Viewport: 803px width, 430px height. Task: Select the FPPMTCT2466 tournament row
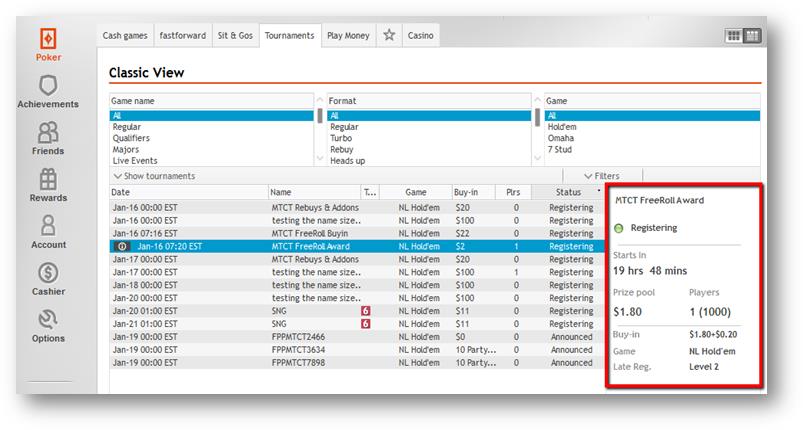[x=357, y=337]
